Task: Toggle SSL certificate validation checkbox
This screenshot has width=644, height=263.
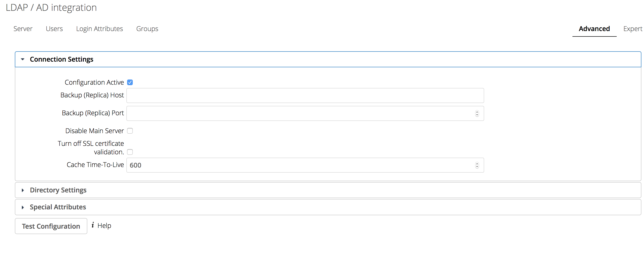Action: (130, 152)
